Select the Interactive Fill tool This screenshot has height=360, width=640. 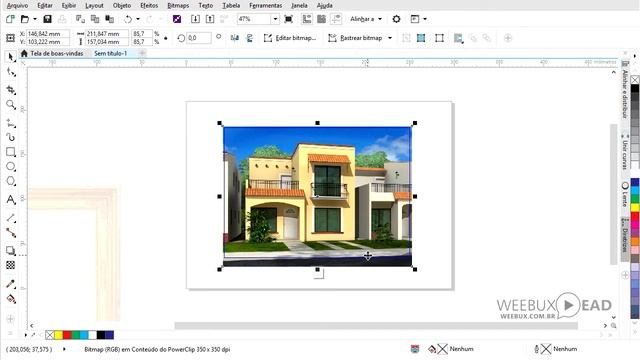11,299
